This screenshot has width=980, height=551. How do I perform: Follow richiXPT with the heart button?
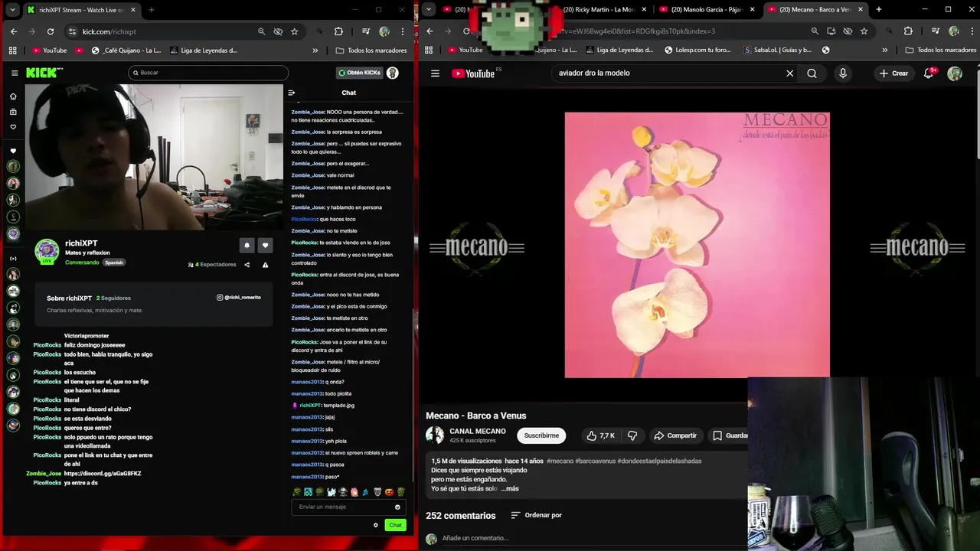coord(265,245)
